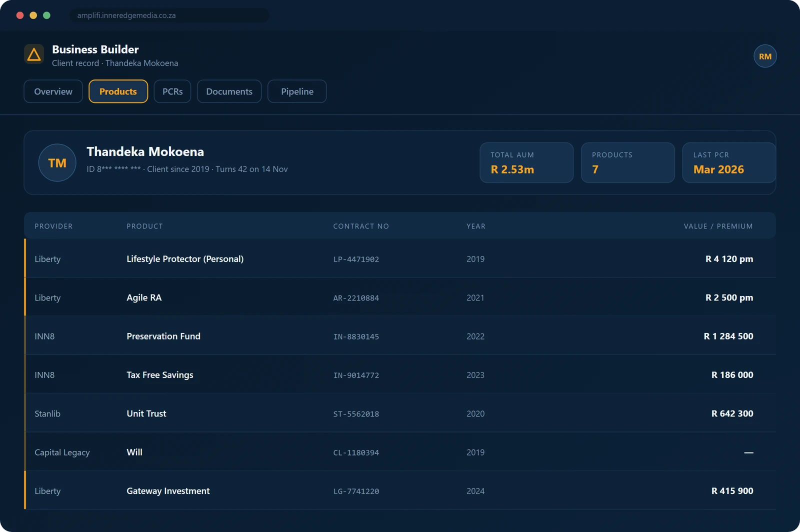Open the Preservation Fund product
This screenshot has width=800, height=532.
(163, 336)
